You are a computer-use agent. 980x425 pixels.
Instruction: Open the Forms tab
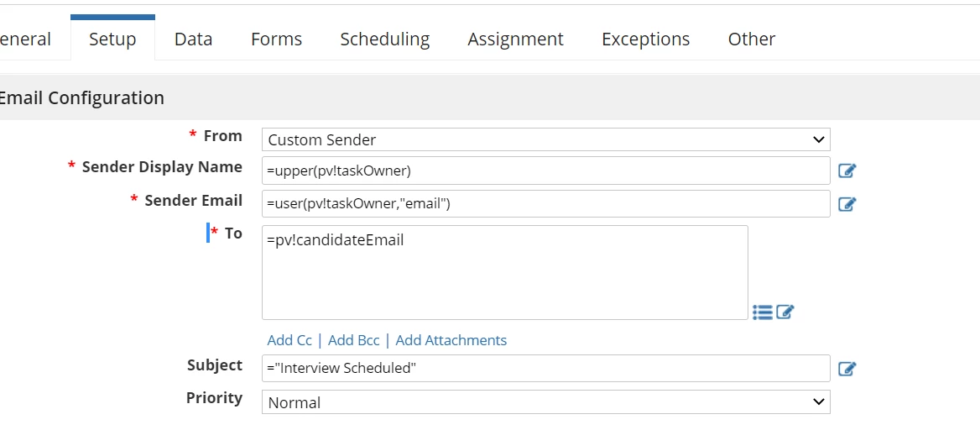pyautogui.click(x=276, y=39)
